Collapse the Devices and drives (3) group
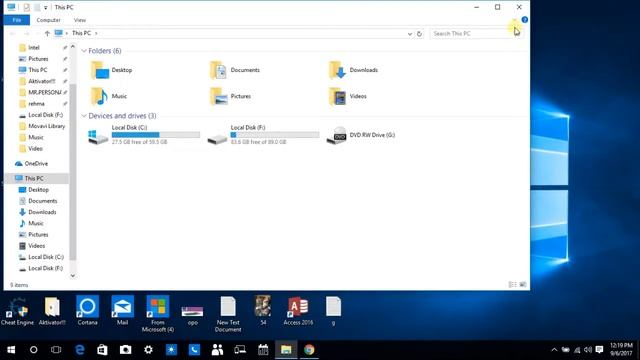The width and height of the screenshot is (640, 360). [x=84, y=116]
